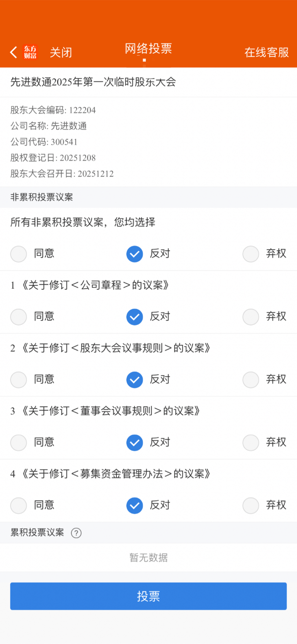Select 同意 for proposal 2 股东大会议事规则
The width and height of the screenshot is (297, 644).
[x=19, y=380]
